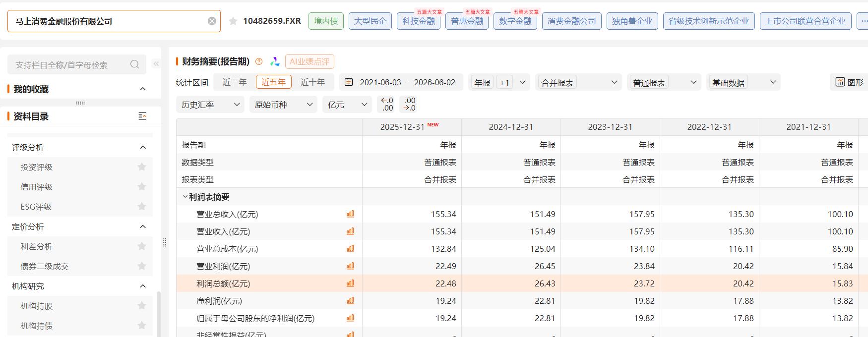Show more tags with ellipsis button

pos(863,21)
